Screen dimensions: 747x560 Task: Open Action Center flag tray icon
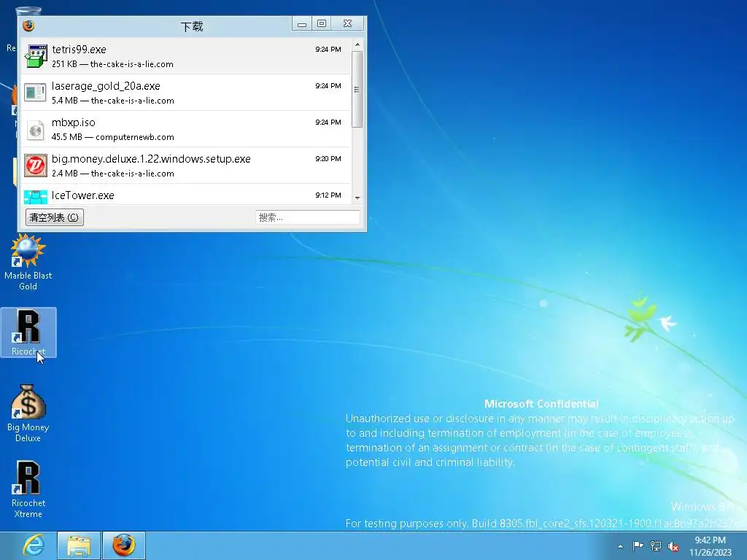[x=638, y=546]
